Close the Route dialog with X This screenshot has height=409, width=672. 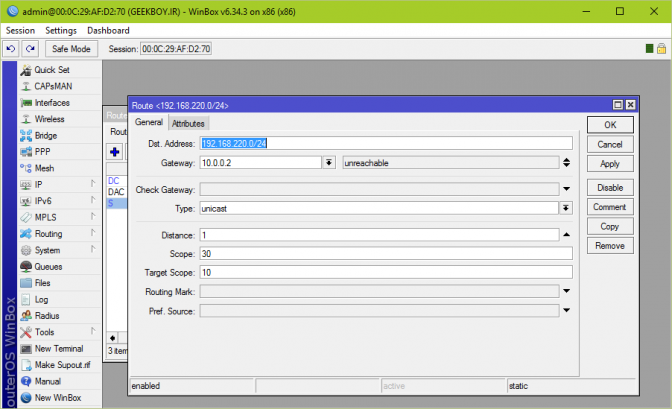(630, 105)
